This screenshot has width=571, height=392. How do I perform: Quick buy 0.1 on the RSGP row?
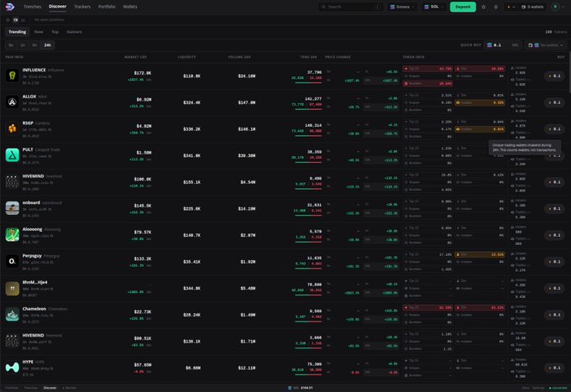click(555, 129)
